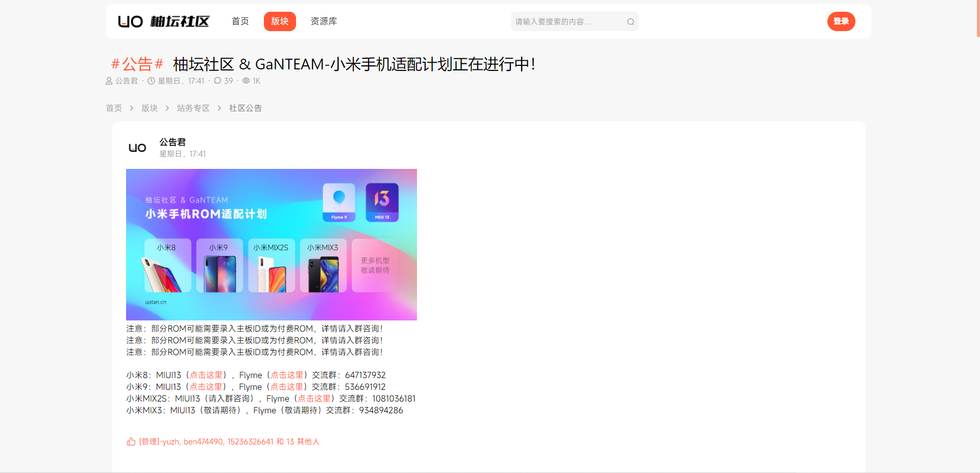Open 小米8 Flyme 点击这里 link
This screenshot has width=980, height=473.
click(x=287, y=375)
